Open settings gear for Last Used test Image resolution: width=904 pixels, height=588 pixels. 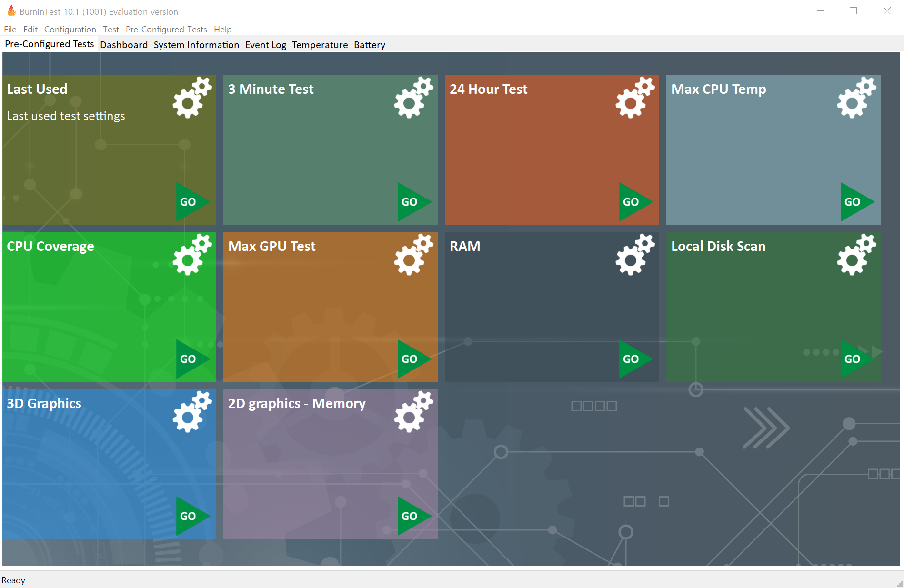192,98
